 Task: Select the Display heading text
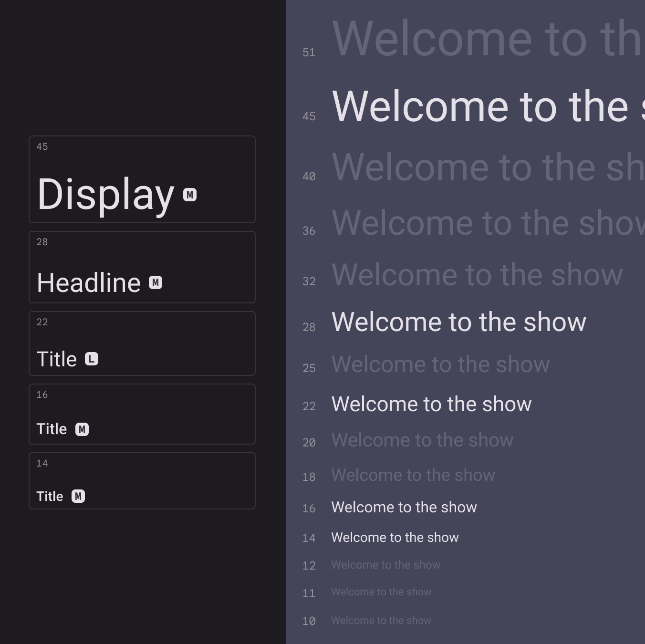click(106, 194)
